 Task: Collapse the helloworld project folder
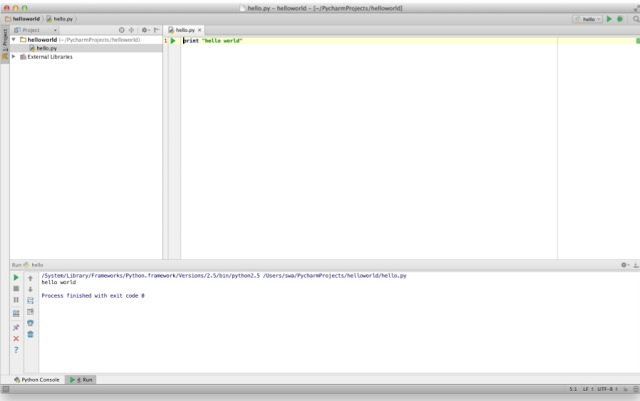(x=14, y=40)
